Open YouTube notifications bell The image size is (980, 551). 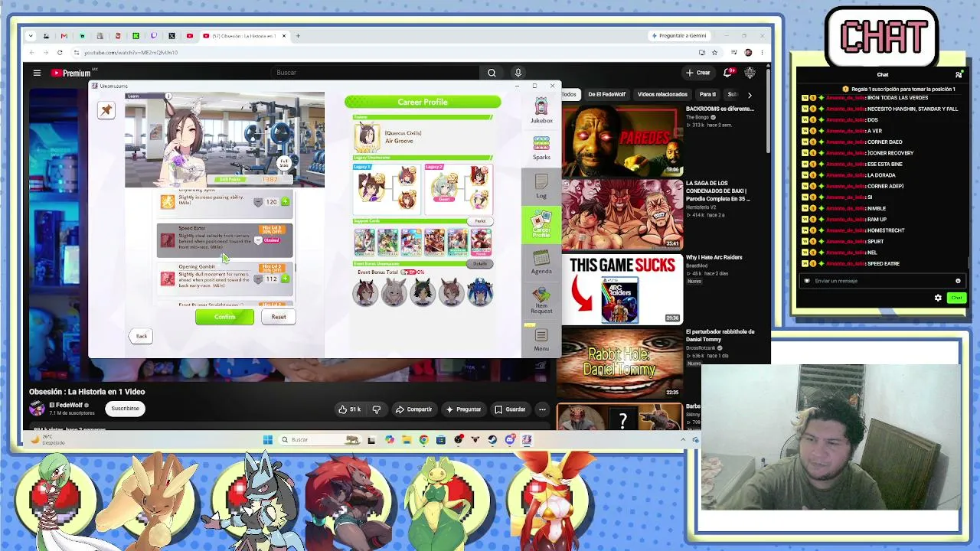(728, 73)
